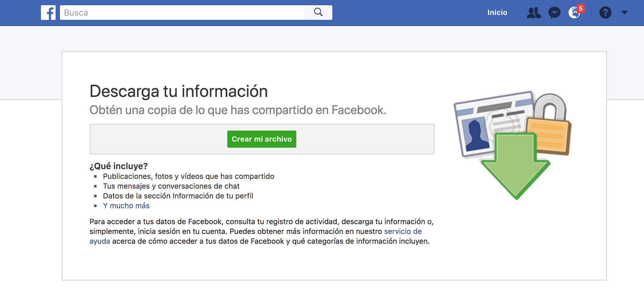This screenshot has width=644, height=307.
Task: Open the quick help question mark icon
Action: 605,13
